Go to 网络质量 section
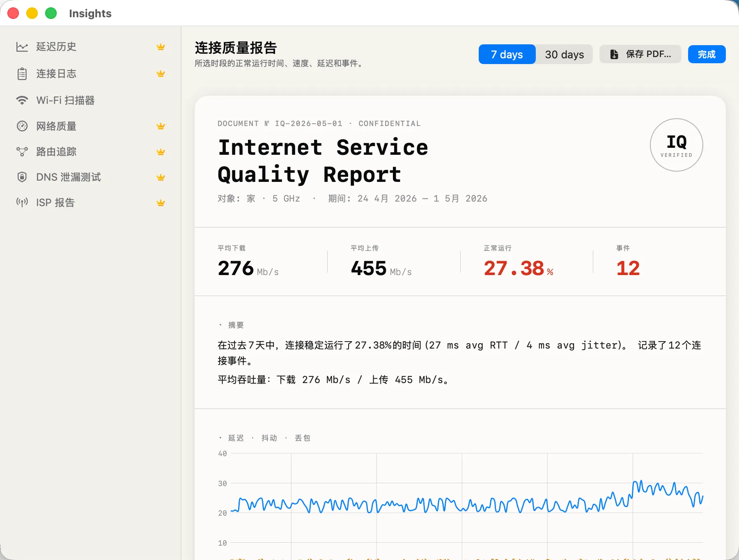Screen dimensions: 739x560 pyautogui.click(x=90, y=126)
